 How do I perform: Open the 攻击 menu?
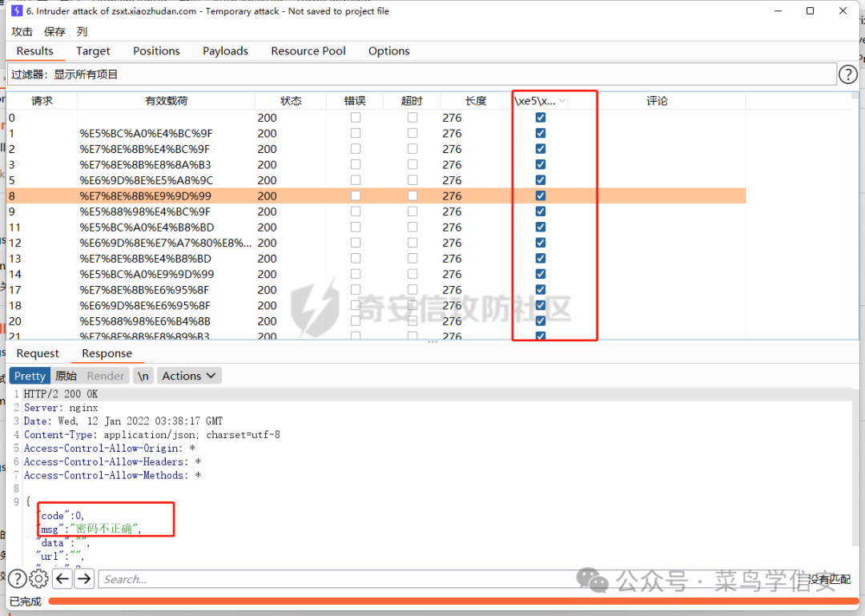22,31
